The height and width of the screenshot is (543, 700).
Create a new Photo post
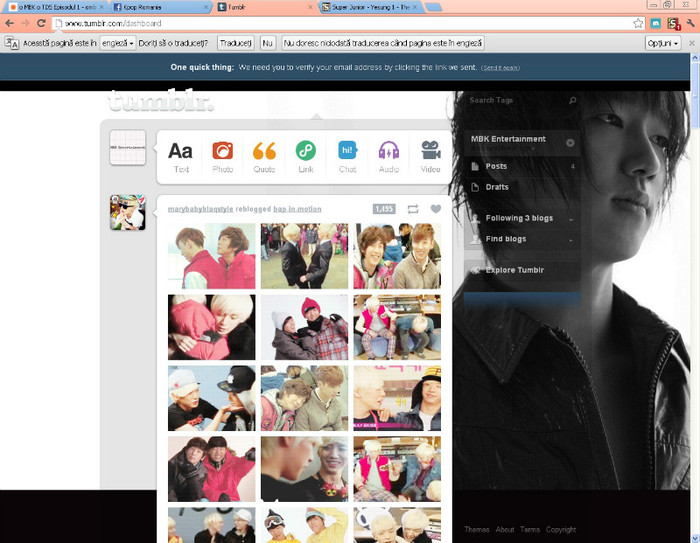pyautogui.click(x=222, y=156)
